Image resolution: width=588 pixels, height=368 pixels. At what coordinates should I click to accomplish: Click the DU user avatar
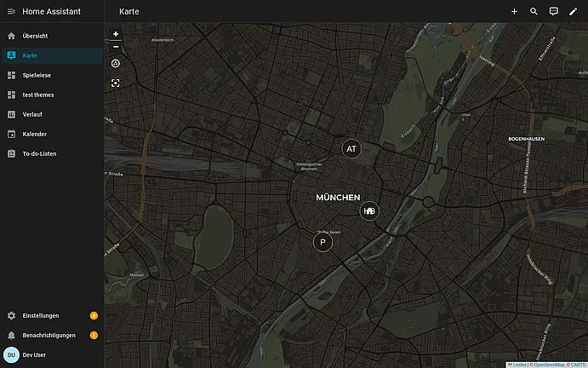(x=11, y=355)
